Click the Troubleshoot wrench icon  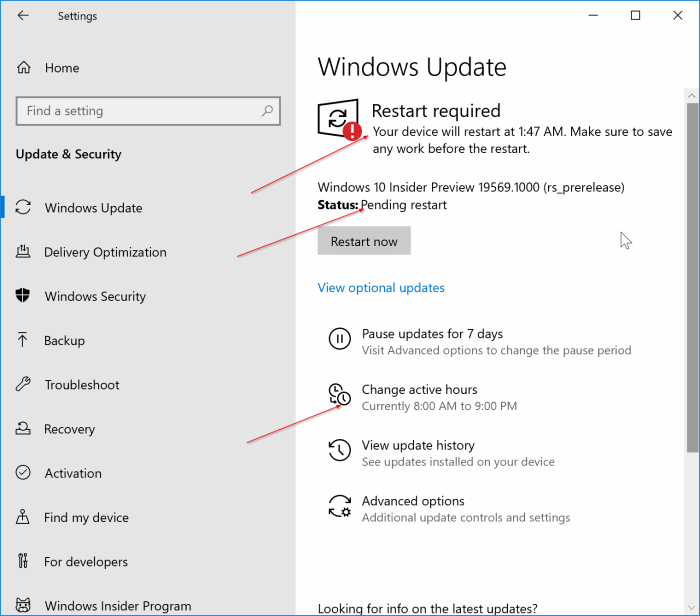point(23,384)
